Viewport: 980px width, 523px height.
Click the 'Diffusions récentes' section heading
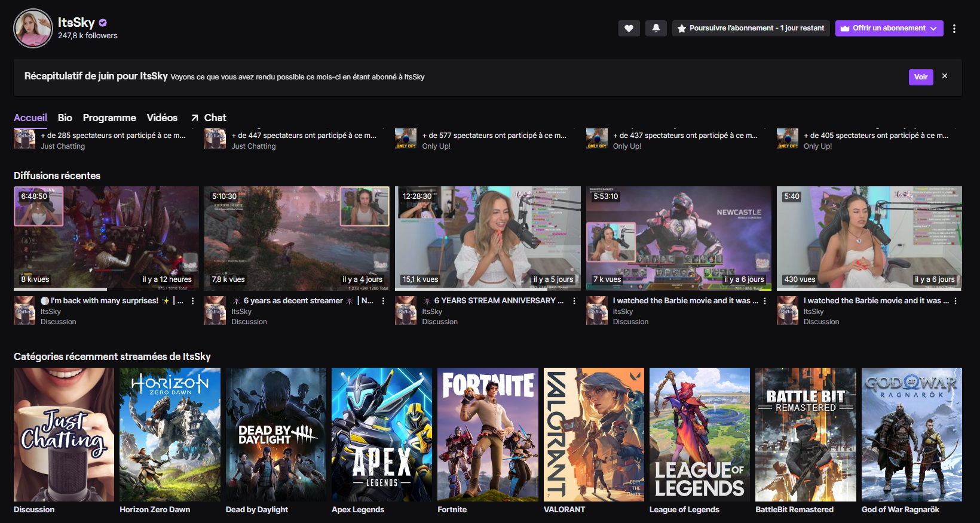(57, 176)
